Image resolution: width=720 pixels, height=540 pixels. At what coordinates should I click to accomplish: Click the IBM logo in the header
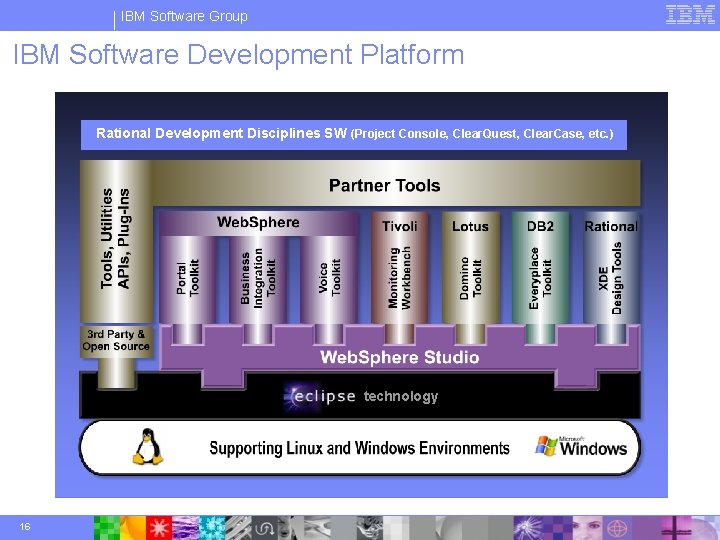point(690,14)
